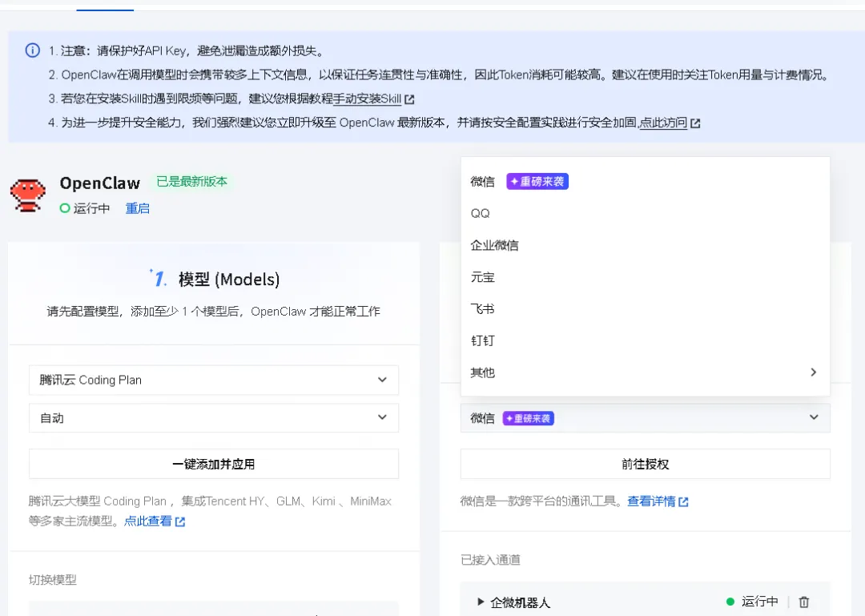Choose QQ from the channel list
Viewport: 865px width, 616px height.
pyautogui.click(x=645, y=214)
